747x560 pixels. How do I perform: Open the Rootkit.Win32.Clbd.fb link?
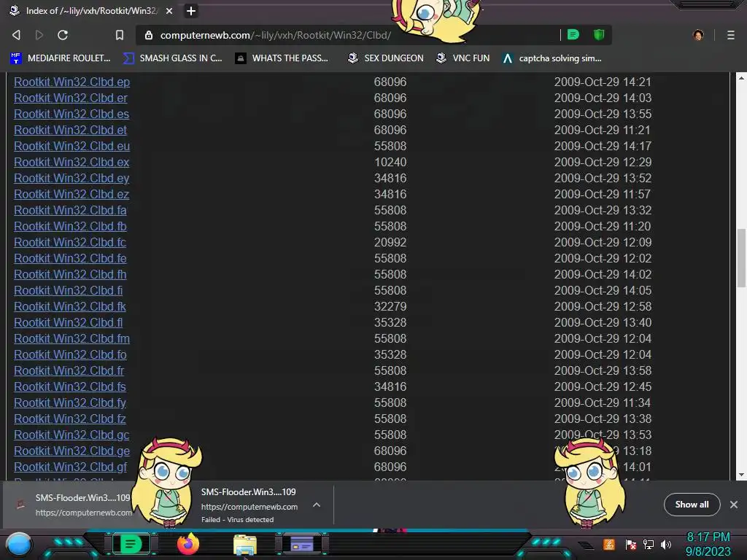pyautogui.click(x=70, y=226)
